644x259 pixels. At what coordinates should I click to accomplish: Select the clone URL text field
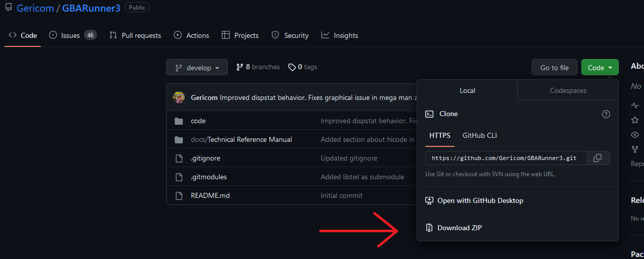(507, 158)
